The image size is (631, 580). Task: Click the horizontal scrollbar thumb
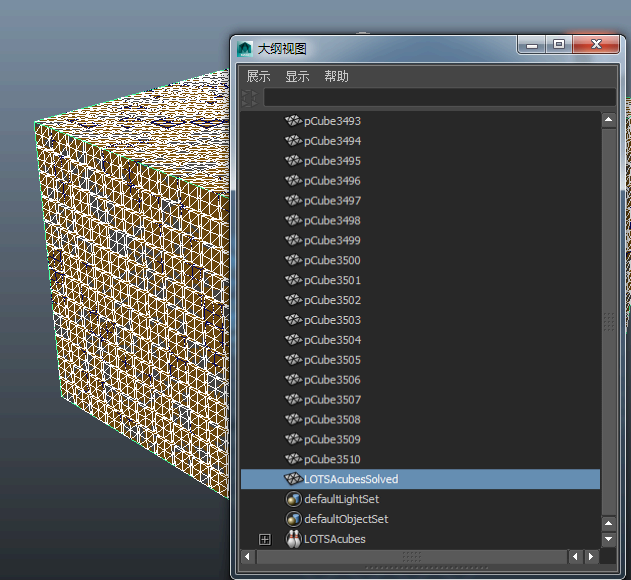pos(412,557)
